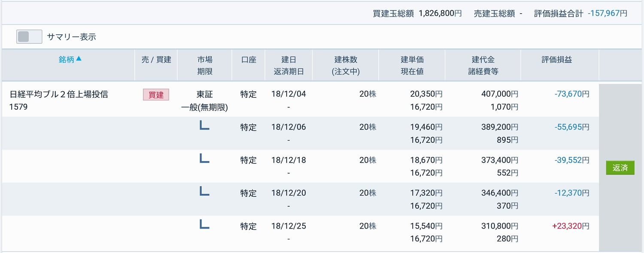Click the pink 買建 badge
The width and height of the screenshot is (644, 253).
156,95
